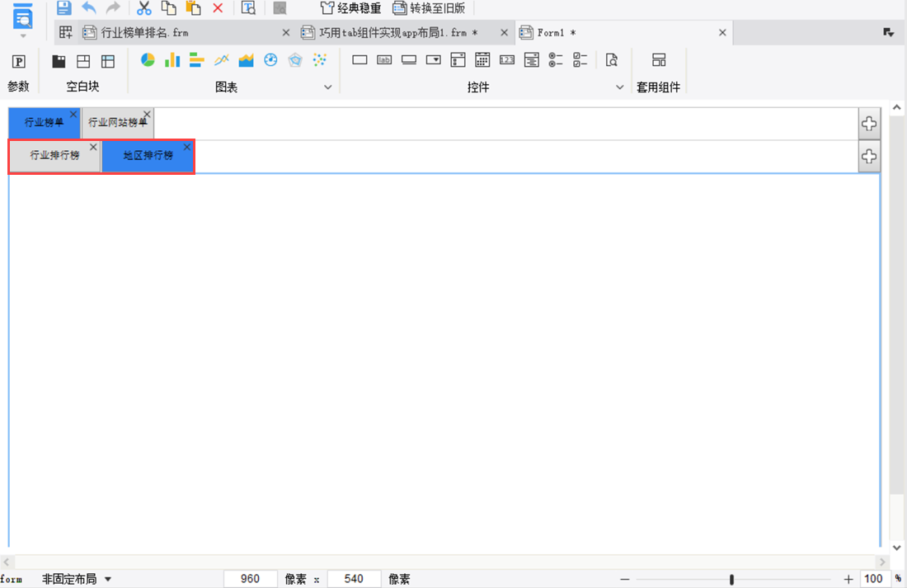Screen dimensions: 907x588
Task: Click the Copy icon
Action: pos(168,8)
